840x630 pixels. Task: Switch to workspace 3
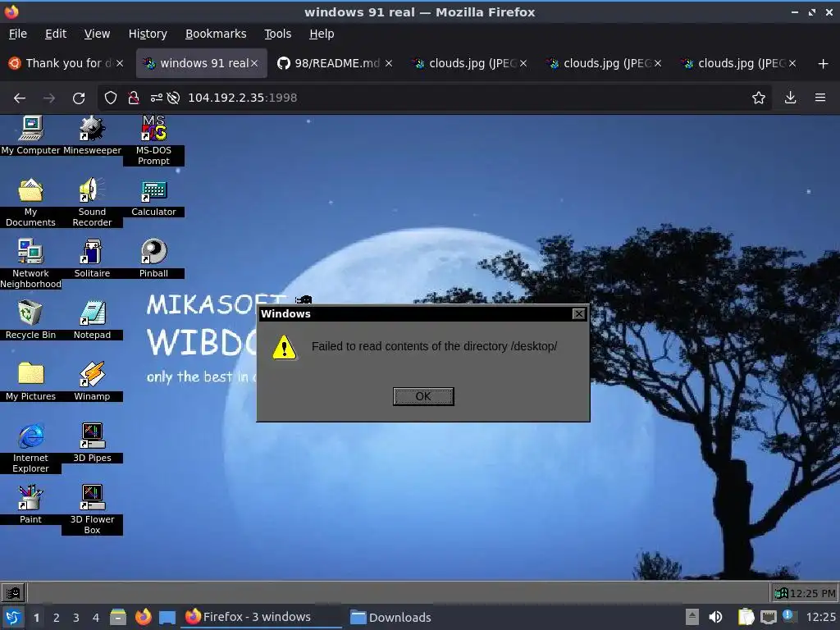[x=76, y=618]
